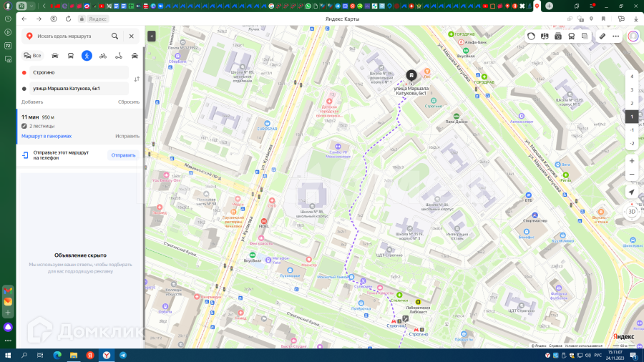Select the 'Все' all transport modes option
This screenshot has width=644, height=362.
[32, 55]
